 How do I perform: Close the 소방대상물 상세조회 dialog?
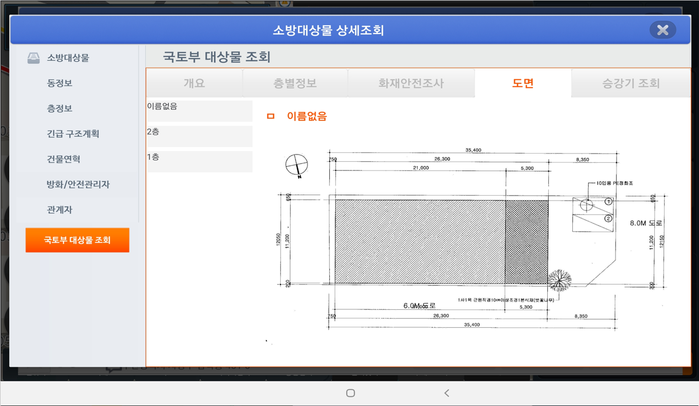coord(661,30)
